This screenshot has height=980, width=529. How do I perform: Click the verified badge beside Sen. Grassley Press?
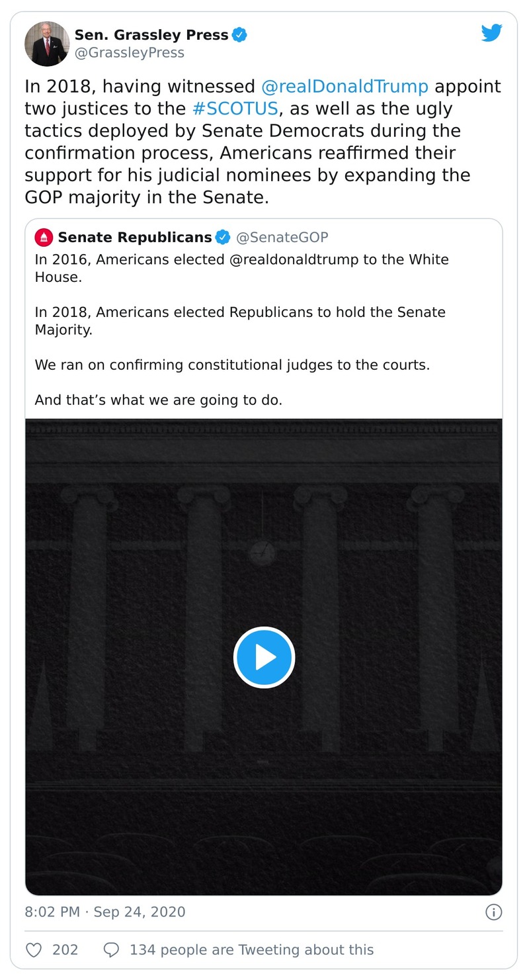click(239, 35)
